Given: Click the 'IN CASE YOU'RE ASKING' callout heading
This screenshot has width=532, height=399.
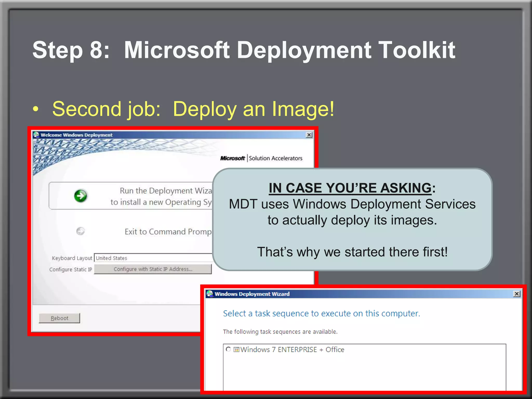Looking at the screenshot, I should click(352, 188).
